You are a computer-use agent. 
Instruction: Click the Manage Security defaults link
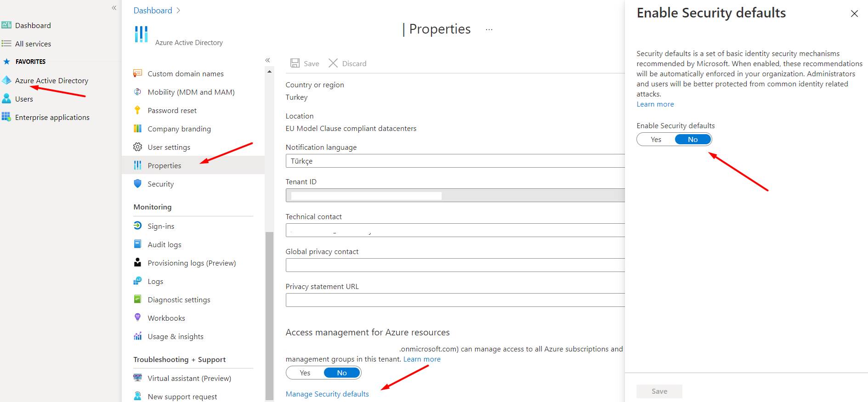point(327,394)
